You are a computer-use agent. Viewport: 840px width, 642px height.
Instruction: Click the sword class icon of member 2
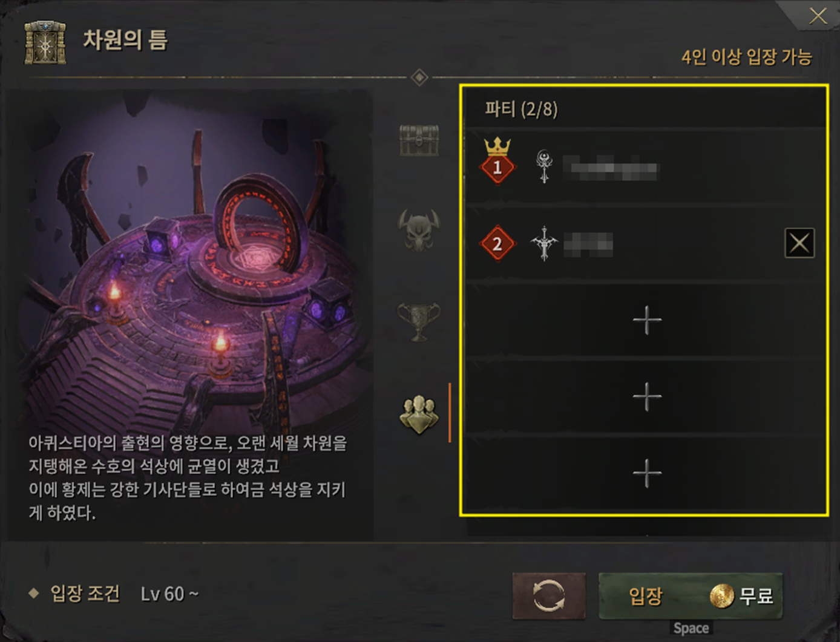pos(544,243)
